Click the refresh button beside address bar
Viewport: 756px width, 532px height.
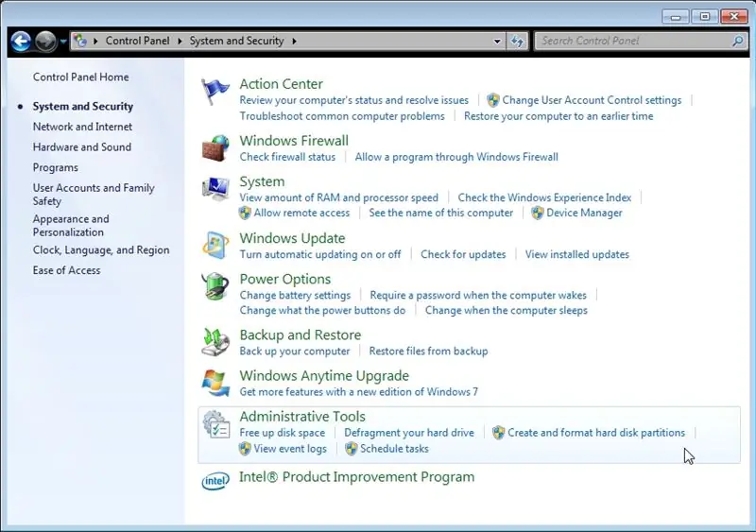(517, 41)
